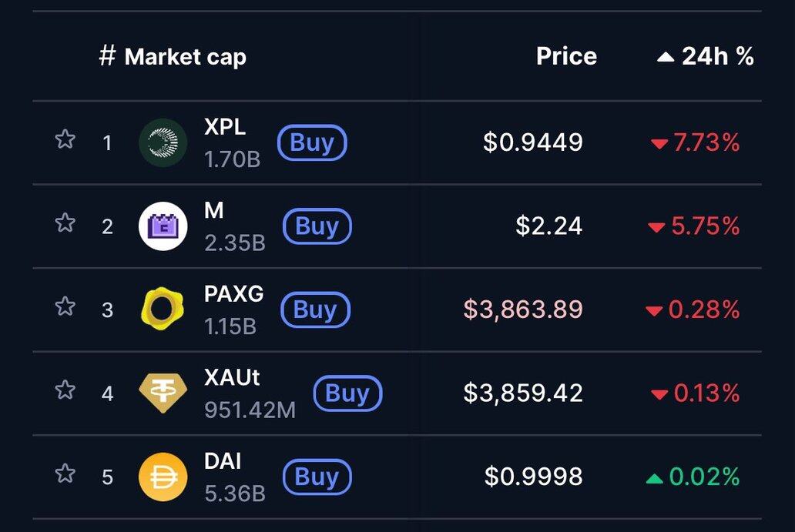Viewport: 795px width, 532px height.
Task: Open the PAXG price $3,863.89
Action: 523,309
